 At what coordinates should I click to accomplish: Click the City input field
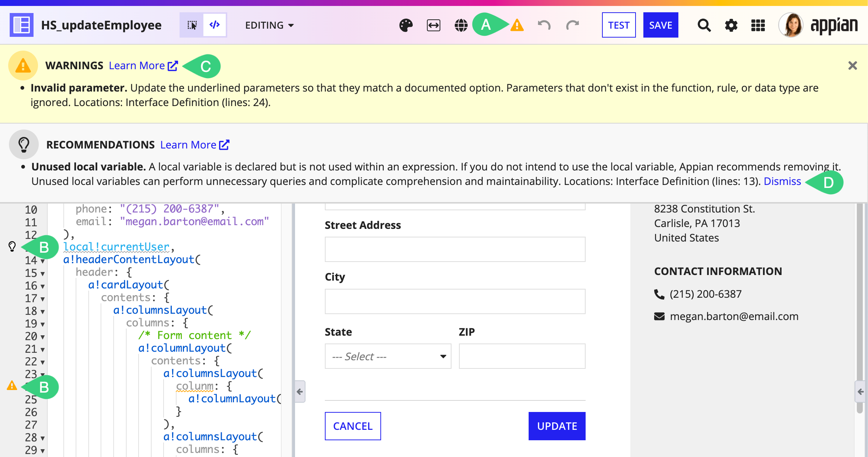pos(455,301)
